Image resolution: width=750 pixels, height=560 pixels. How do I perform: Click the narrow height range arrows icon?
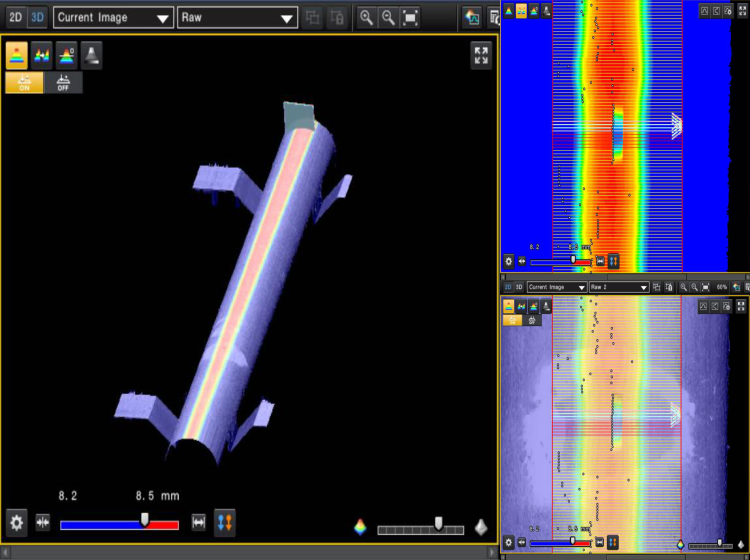(x=43, y=522)
